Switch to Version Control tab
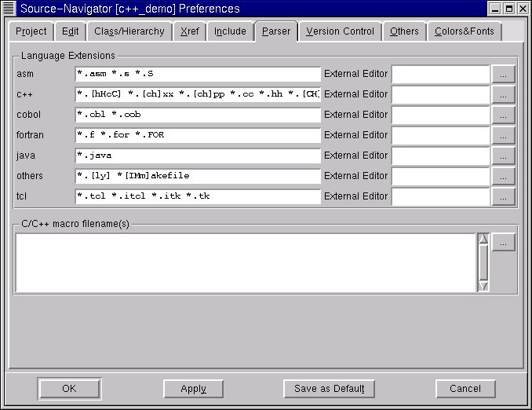The width and height of the screenshot is (532, 410). click(340, 31)
